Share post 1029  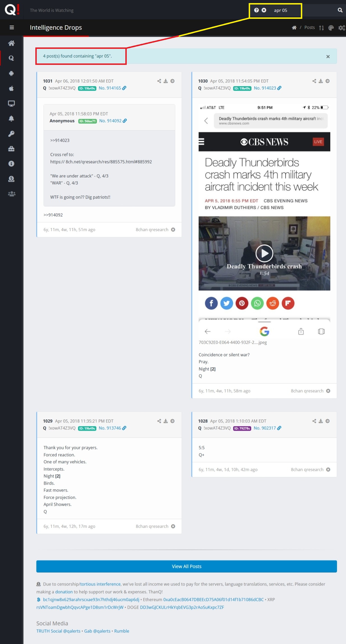click(159, 421)
